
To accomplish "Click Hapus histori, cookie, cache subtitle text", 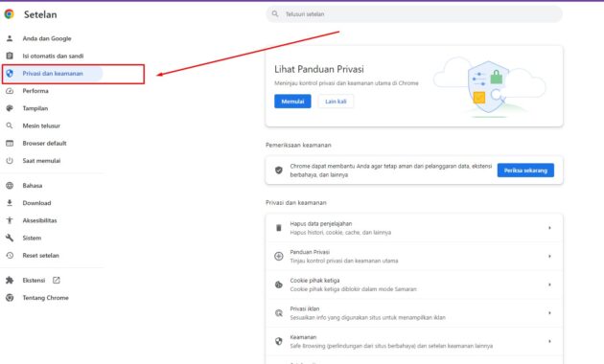I will tap(340, 233).
